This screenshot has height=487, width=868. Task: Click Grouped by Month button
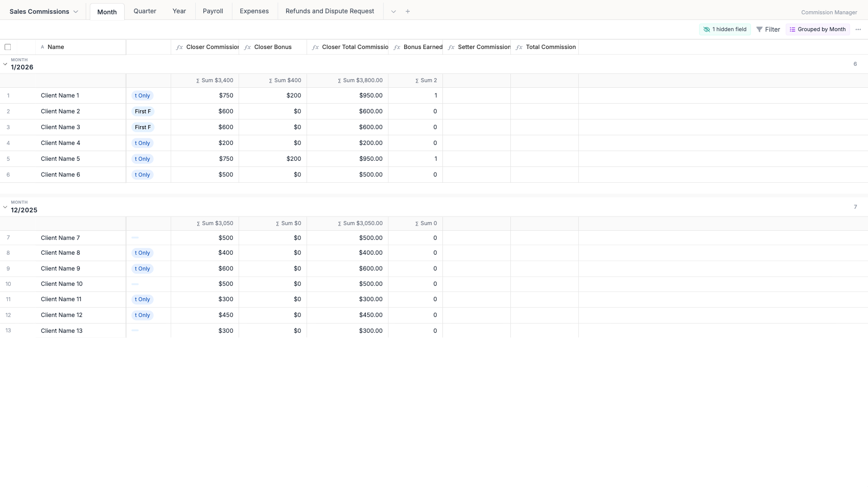tap(817, 29)
